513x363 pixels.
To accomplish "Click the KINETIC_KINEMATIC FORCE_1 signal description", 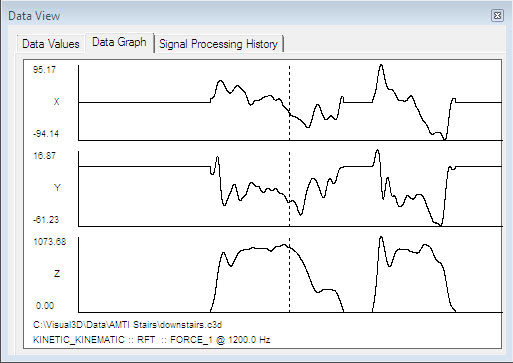I will click(152, 340).
